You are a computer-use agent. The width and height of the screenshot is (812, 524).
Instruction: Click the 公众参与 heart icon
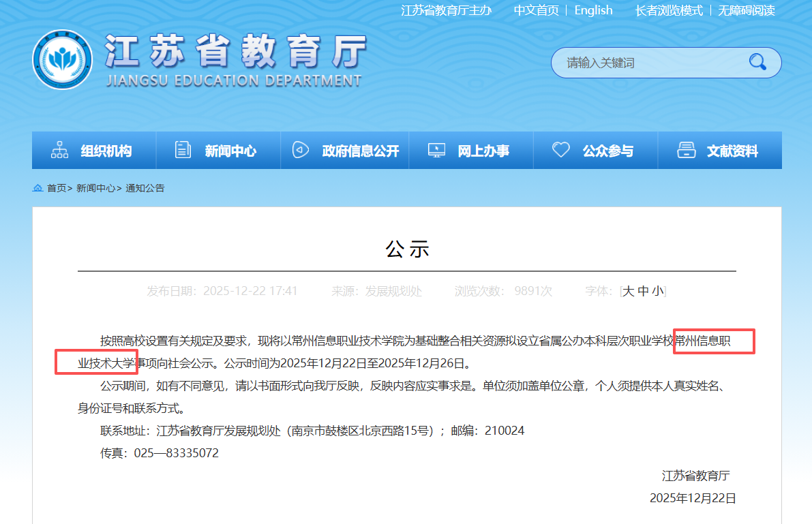coord(560,149)
